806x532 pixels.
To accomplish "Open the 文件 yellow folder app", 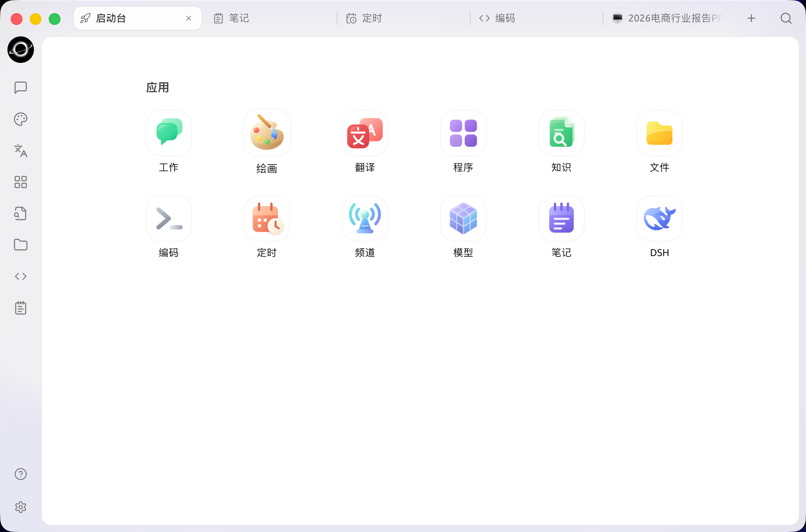I will point(660,133).
